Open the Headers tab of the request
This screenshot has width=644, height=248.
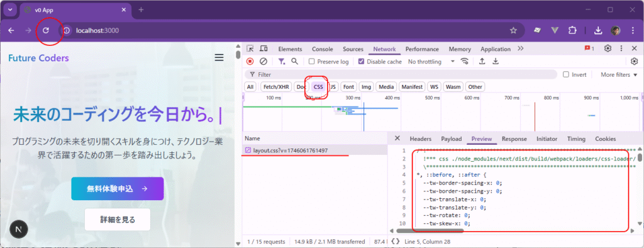[421, 139]
